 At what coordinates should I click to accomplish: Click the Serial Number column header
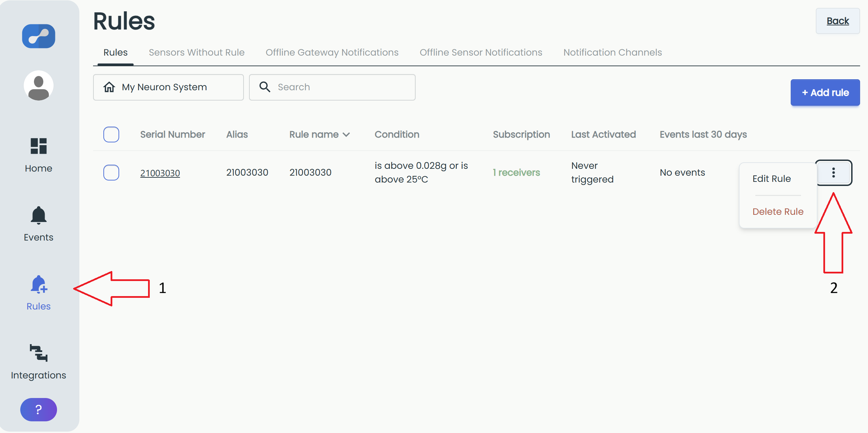tap(172, 134)
